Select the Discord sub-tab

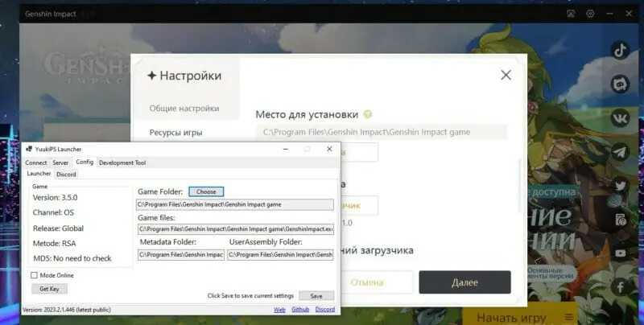[66, 175]
